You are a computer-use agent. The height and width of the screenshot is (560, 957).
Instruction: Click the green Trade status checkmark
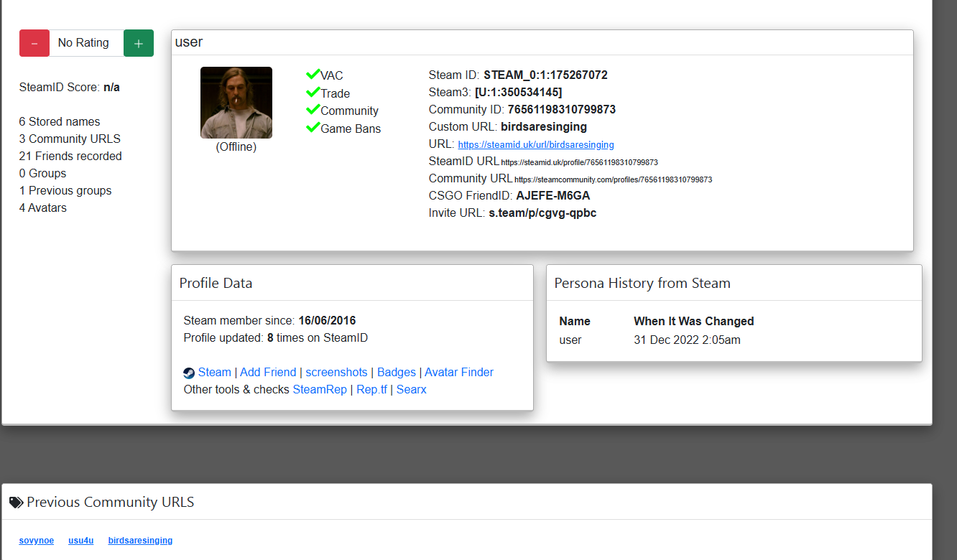pos(313,93)
